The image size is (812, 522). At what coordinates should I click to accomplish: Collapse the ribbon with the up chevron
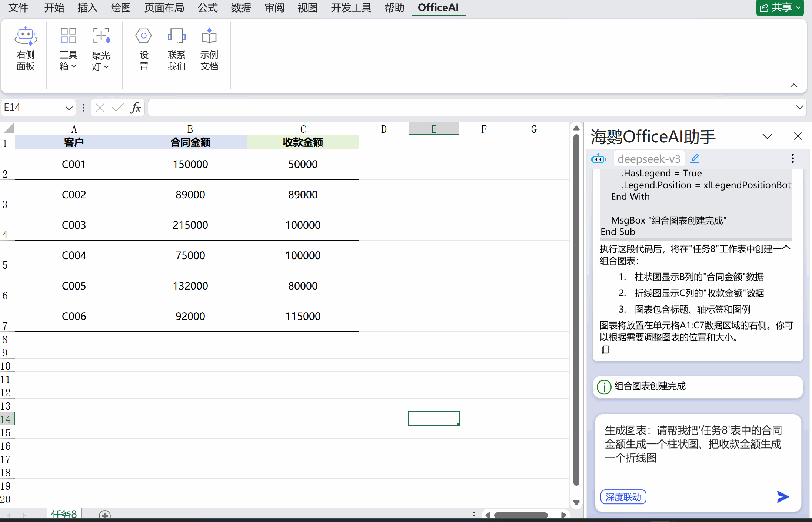point(793,86)
